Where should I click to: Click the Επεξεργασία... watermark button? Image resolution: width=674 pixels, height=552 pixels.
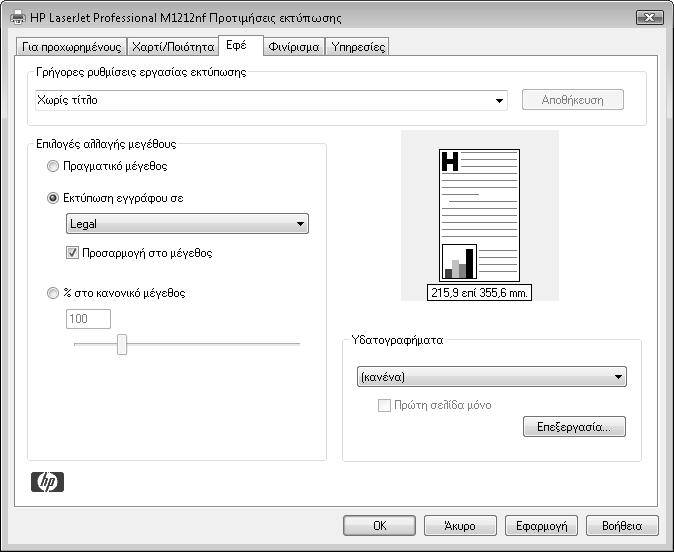coord(574,426)
